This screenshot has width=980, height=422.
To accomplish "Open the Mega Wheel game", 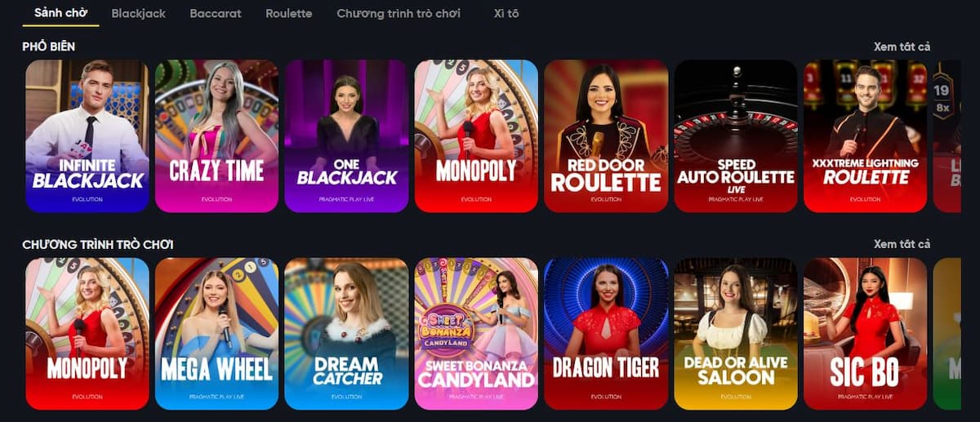I will pyautogui.click(x=216, y=334).
